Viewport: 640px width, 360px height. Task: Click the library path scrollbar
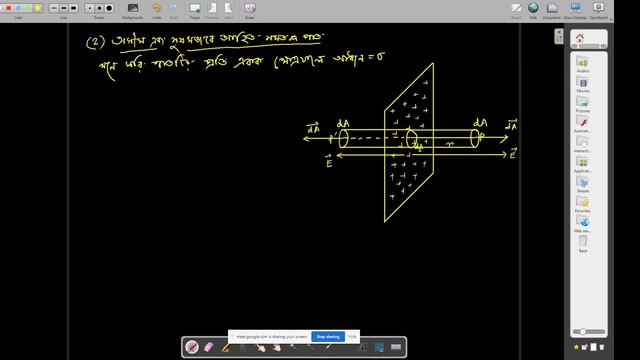click(589, 46)
